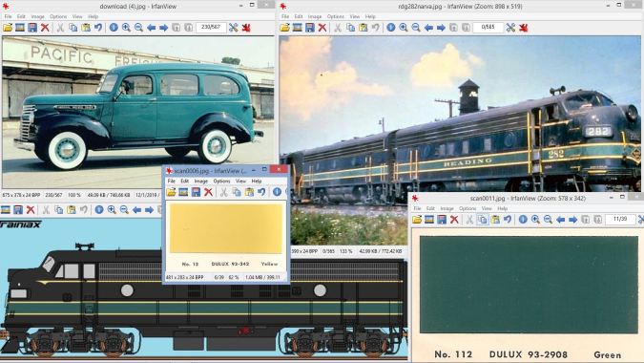The height and width of the screenshot is (363, 644).
Task: Open settings tools icon in download (4).jpg window
Action: pyautogui.click(x=234, y=28)
